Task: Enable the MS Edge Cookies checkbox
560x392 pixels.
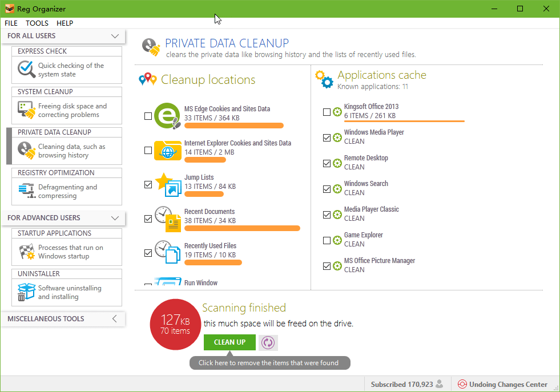Action: [x=148, y=116]
